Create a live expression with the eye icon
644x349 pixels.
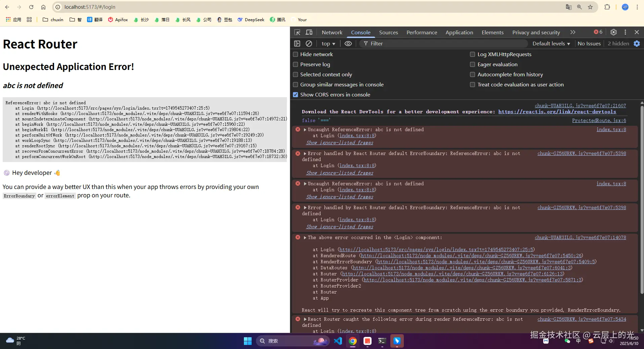348,44
